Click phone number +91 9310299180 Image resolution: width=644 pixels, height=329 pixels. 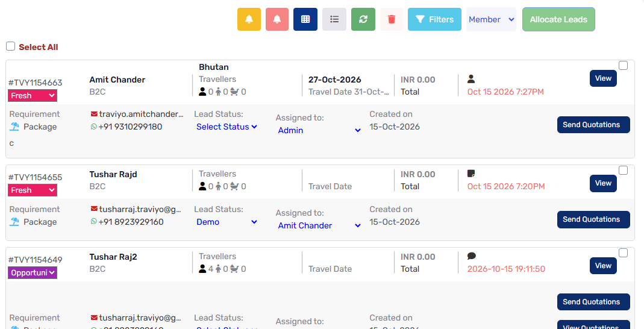coord(130,127)
